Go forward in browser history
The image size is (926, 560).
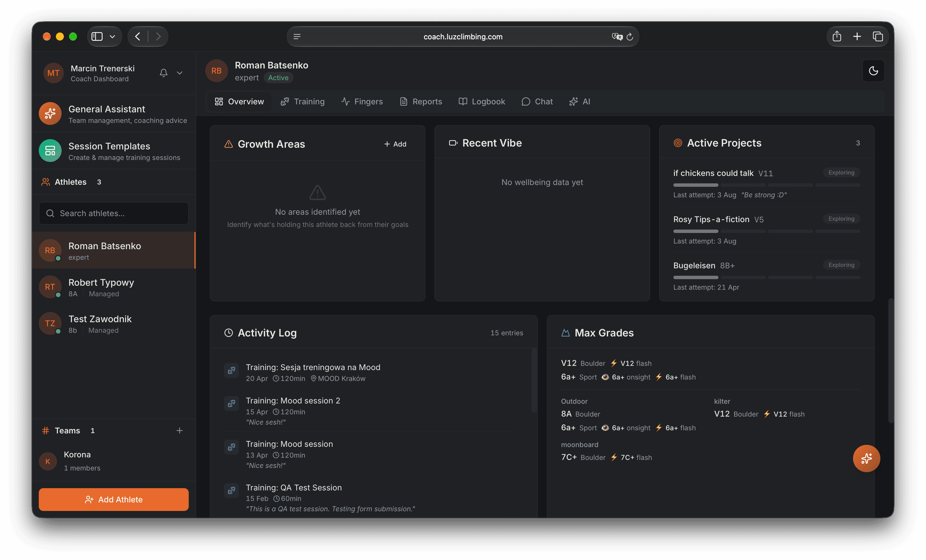coord(158,36)
